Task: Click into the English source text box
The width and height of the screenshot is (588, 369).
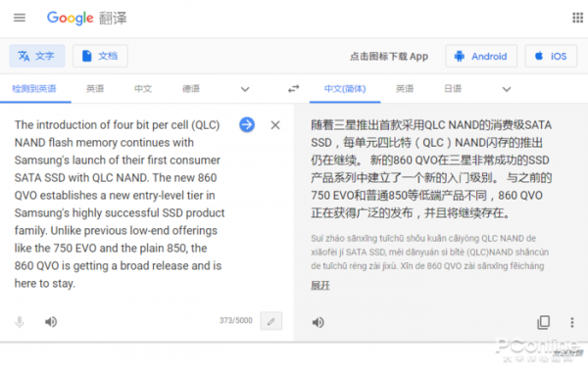Action: pos(120,204)
